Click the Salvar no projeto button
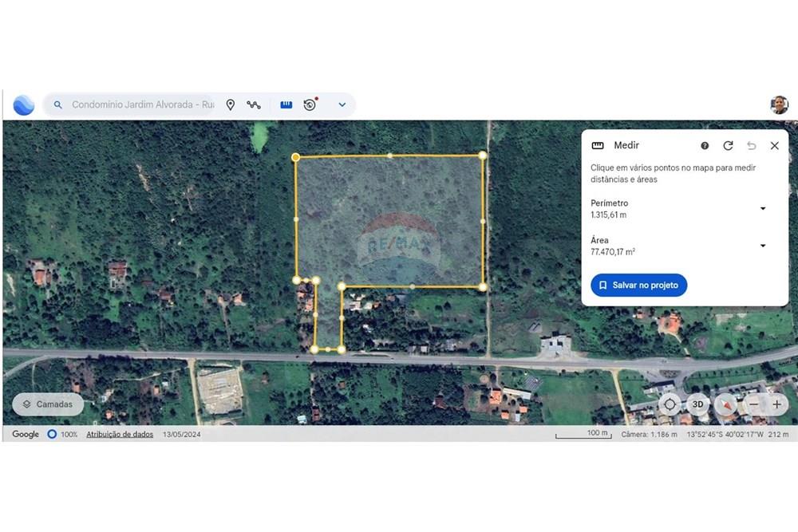This screenshot has height=532, width=798. pos(638,285)
